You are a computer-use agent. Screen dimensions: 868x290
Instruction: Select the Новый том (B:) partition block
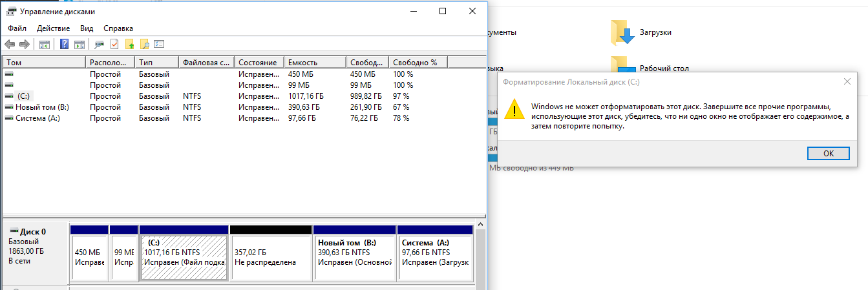click(354, 253)
